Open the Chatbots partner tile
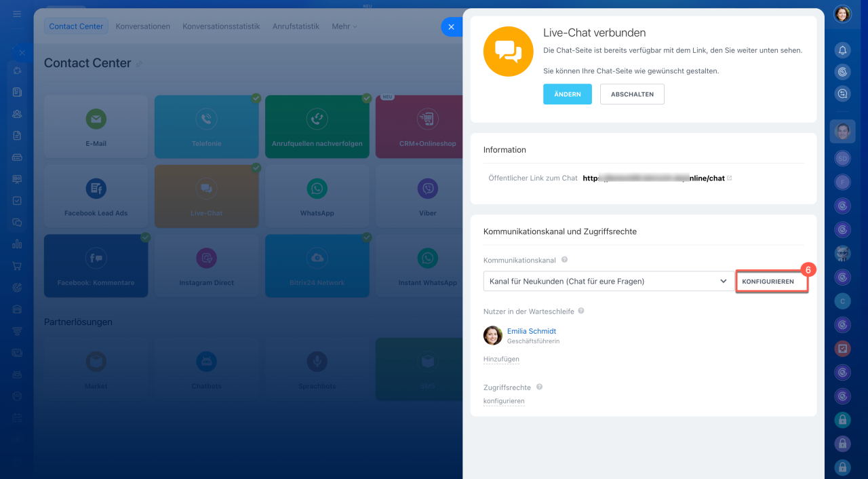The width and height of the screenshot is (868, 479). 206,369
